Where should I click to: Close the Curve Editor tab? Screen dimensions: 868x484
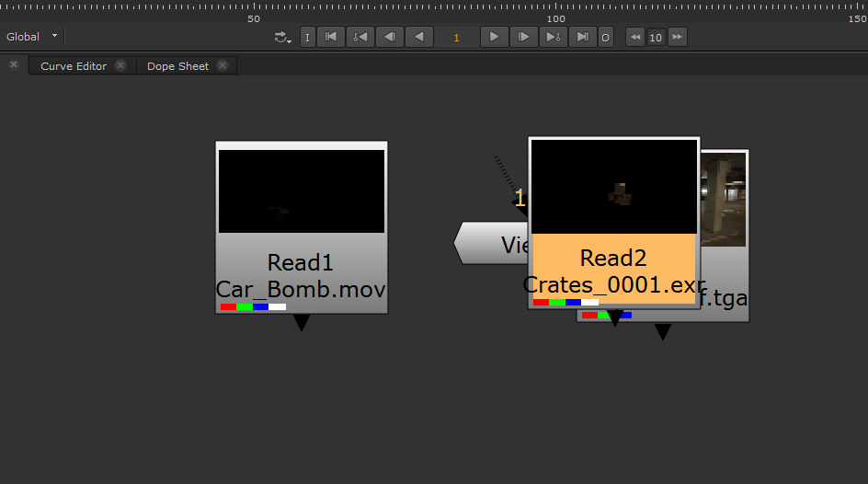(x=120, y=65)
